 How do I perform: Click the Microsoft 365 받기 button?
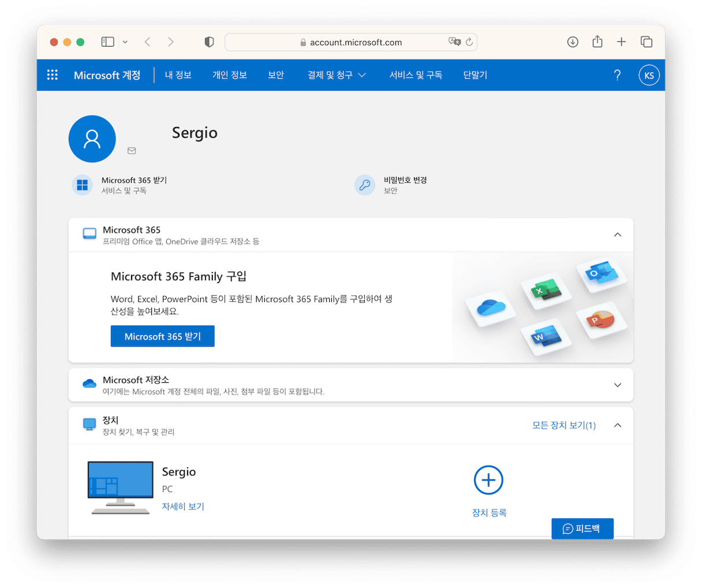[163, 336]
